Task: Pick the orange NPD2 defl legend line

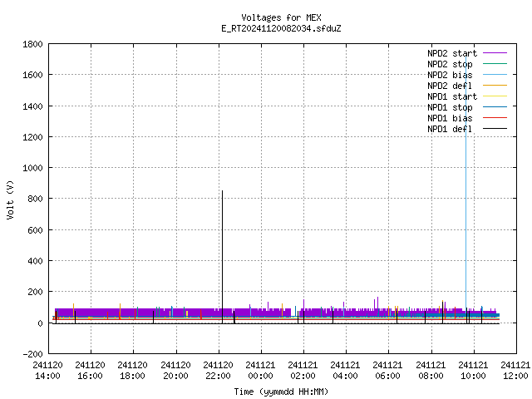Action: (x=495, y=85)
